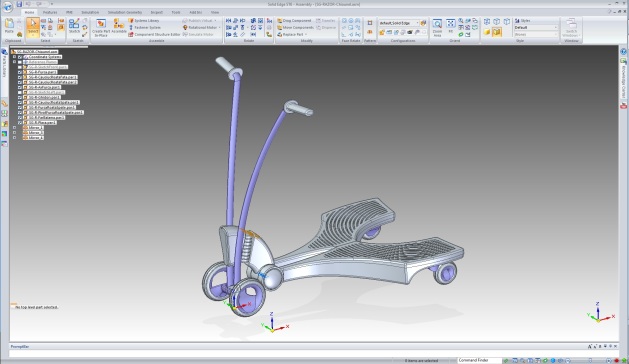Open Component Structure Editor

(154, 35)
